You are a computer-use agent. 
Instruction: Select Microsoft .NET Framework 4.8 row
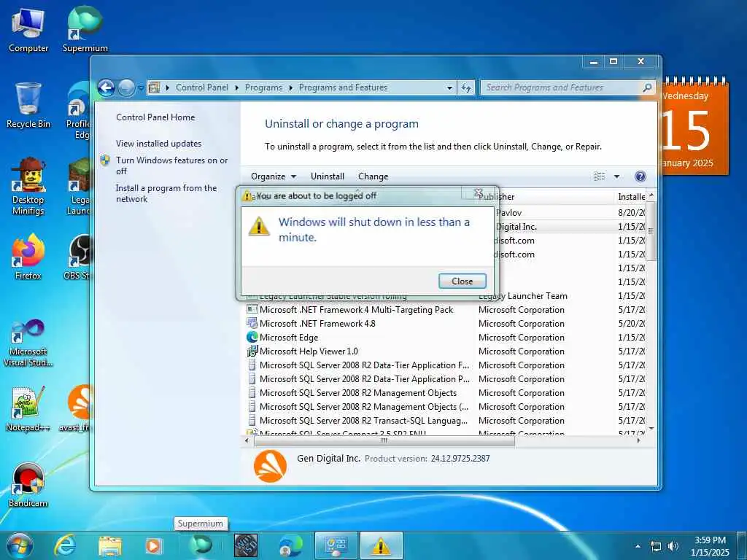(x=317, y=323)
